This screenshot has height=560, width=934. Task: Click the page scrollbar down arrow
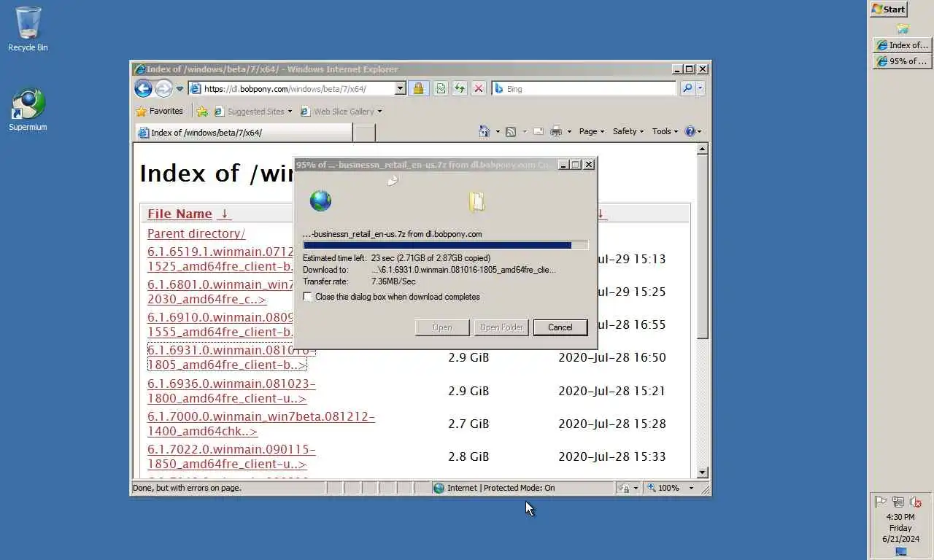pyautogui.click(x=702, y=472)
